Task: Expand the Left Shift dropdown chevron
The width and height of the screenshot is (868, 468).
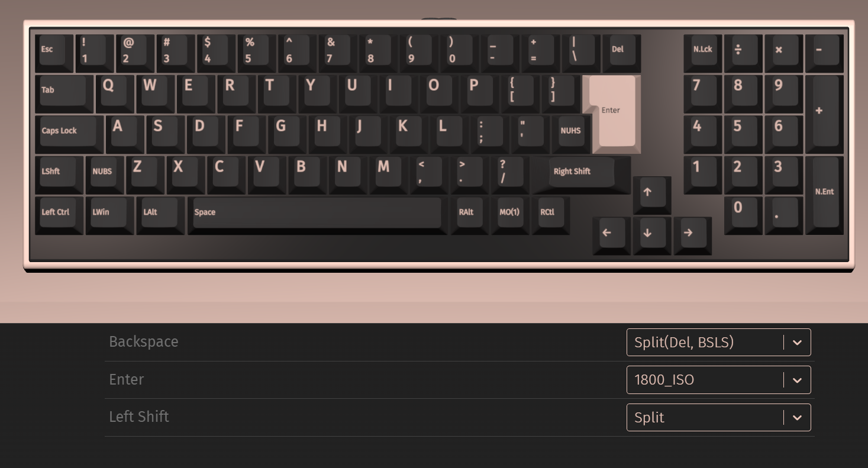Action: (797, 418)
